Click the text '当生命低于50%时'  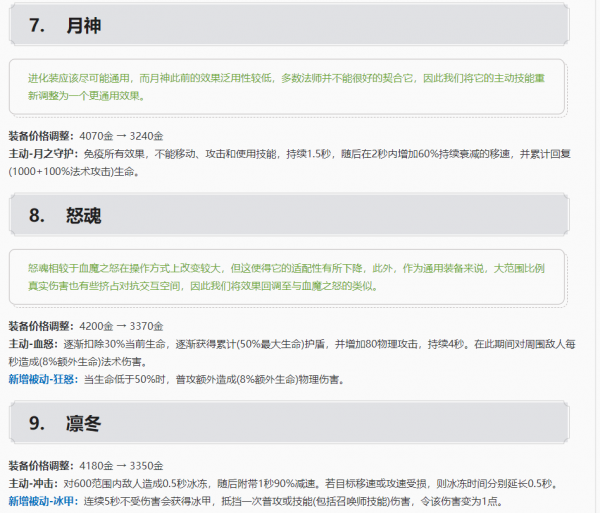tap(125, 379)
